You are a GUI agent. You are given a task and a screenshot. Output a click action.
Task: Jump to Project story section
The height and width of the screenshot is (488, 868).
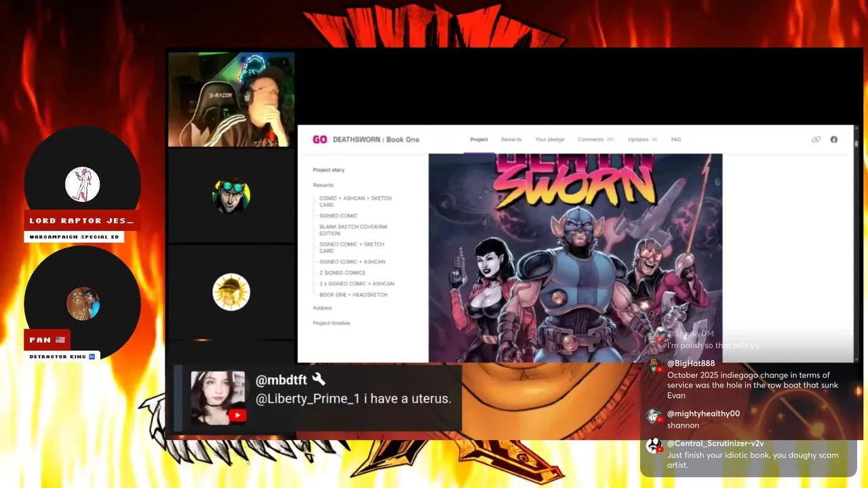(x=328, y=170)
